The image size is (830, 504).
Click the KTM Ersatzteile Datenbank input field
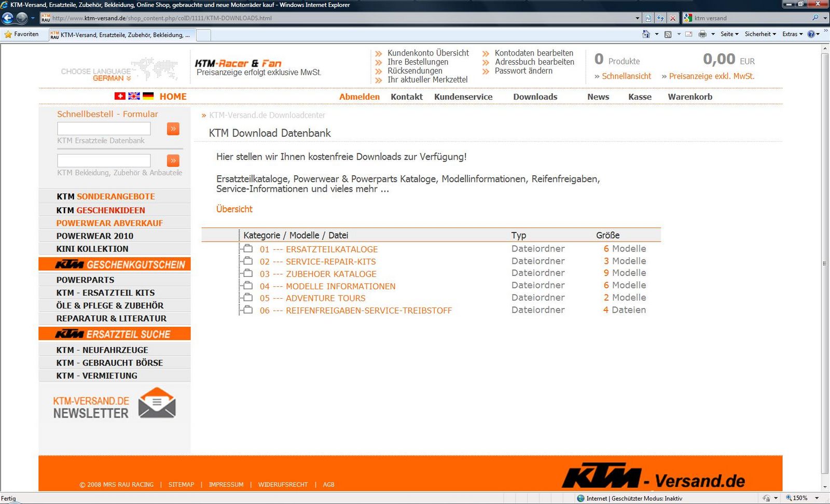pyautogui.click(x=104, y=129)
